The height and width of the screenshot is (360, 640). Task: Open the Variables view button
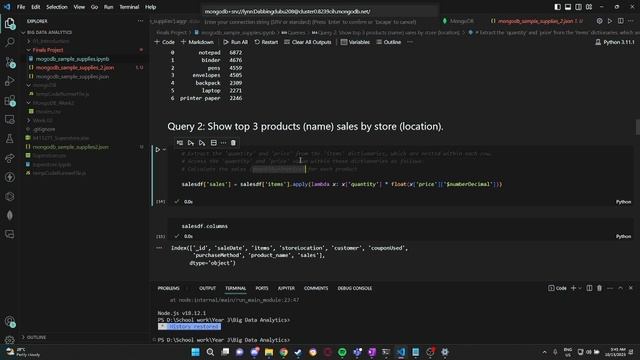pos(355,42)
